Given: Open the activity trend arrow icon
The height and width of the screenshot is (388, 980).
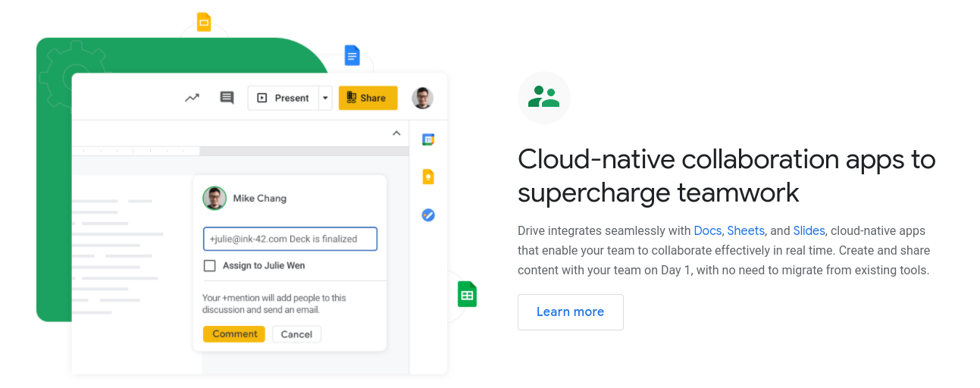Looking at the screenshot, I should [192, 98].
